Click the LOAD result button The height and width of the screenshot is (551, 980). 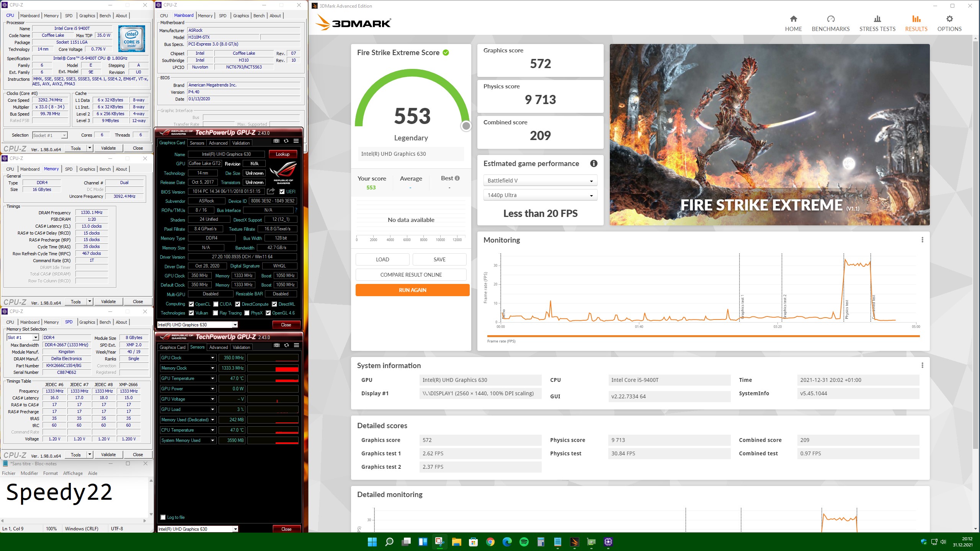[x=382, y=259]
